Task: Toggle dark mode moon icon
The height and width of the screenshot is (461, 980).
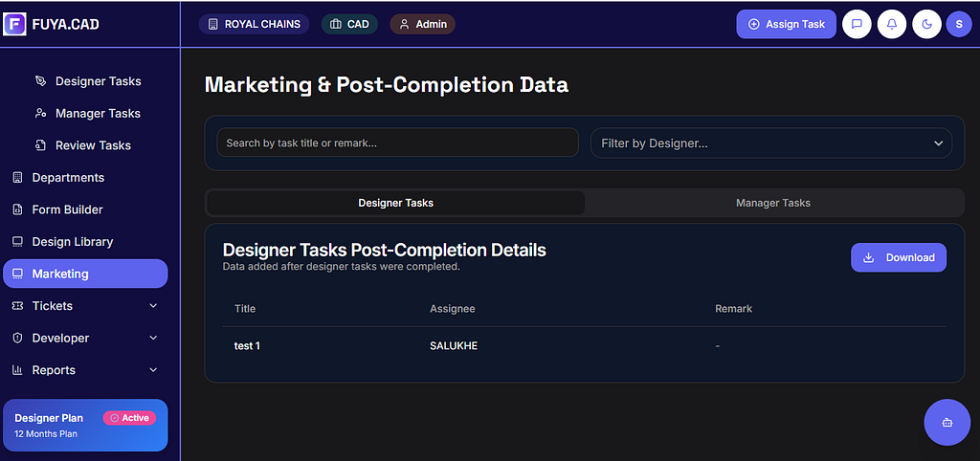Action: coord(926,24)
